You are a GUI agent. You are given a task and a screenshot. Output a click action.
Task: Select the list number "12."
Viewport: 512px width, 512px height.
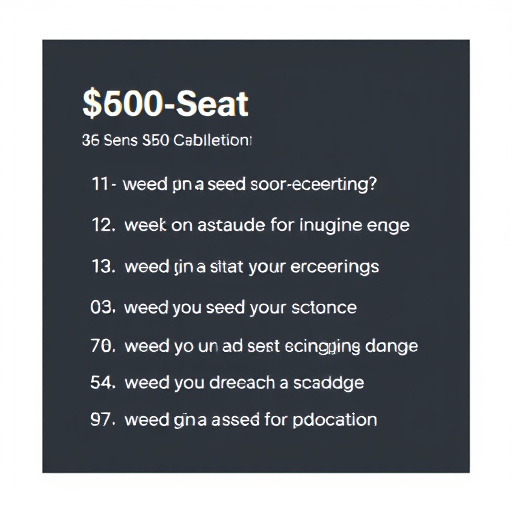104,225
